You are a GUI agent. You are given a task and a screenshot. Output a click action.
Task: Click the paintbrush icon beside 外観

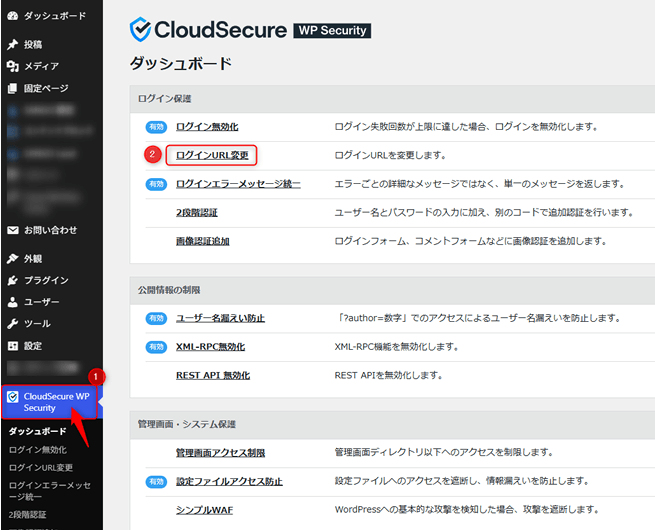[13, 259]
